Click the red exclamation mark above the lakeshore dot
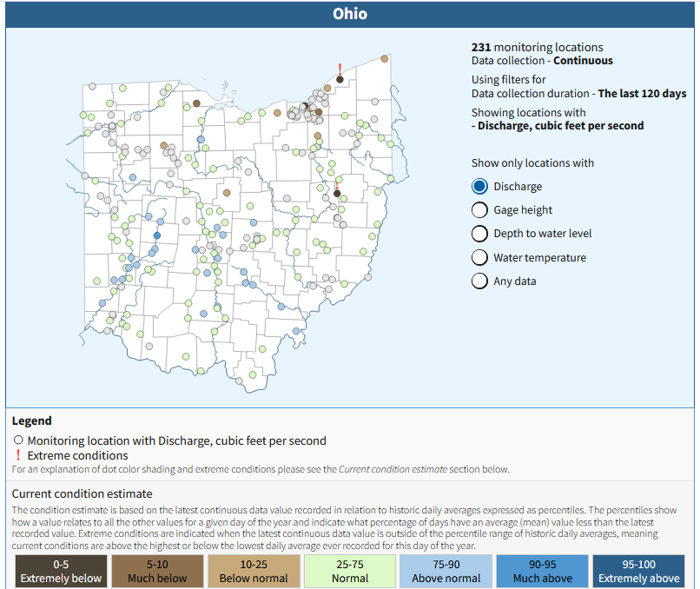Image resolution: width=700 pixels, height=589 pixels. (x=340, y=69)
